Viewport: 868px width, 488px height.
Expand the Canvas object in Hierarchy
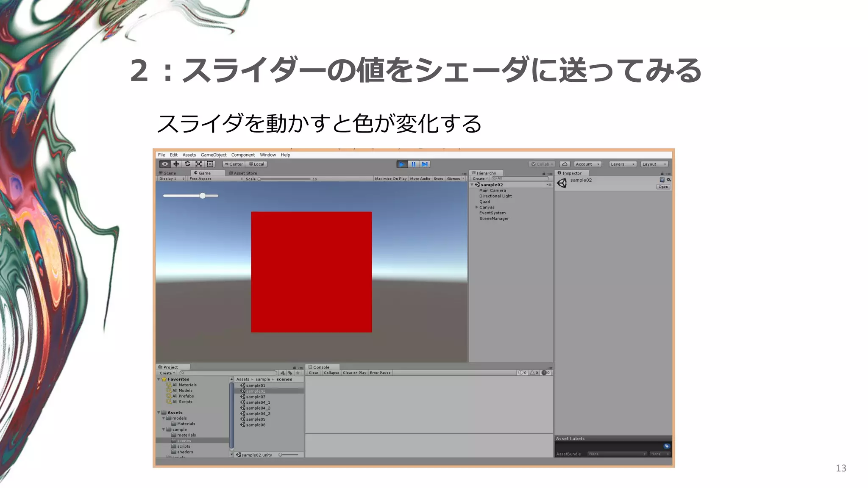click(x=477, y=208)
